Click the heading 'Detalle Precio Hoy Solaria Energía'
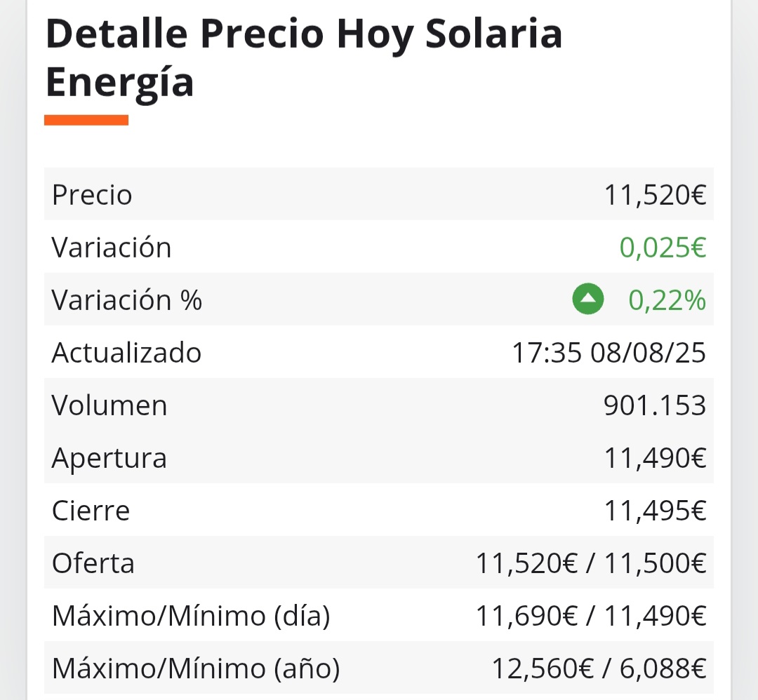 coord(304,58)
